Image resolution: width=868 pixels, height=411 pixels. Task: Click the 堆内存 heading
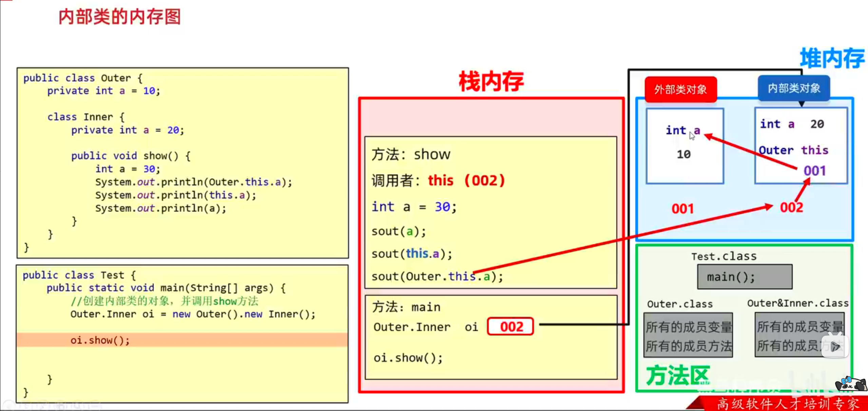pyautogui.click(x=832, y=59)
